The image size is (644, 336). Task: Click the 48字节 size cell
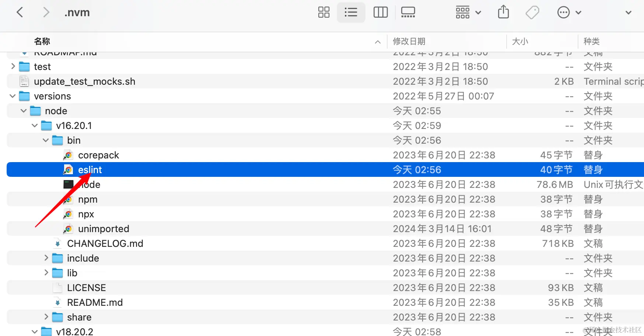[556, 229]
